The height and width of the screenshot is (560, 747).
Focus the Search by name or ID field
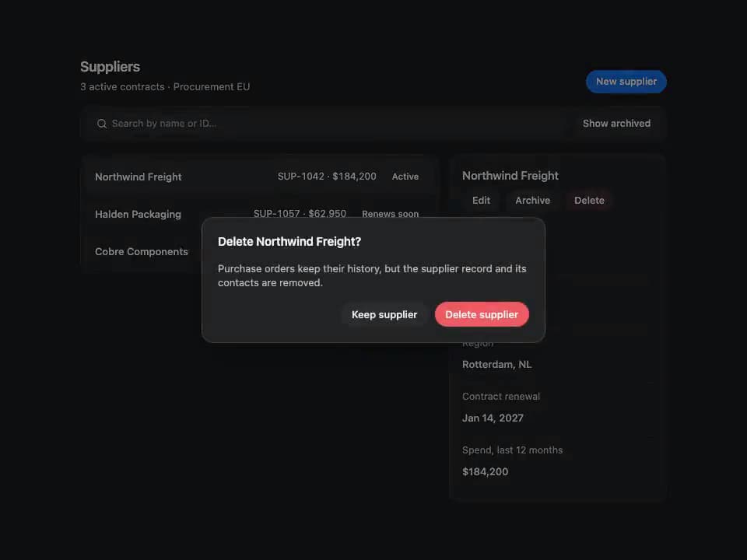[x=328, y=124]
